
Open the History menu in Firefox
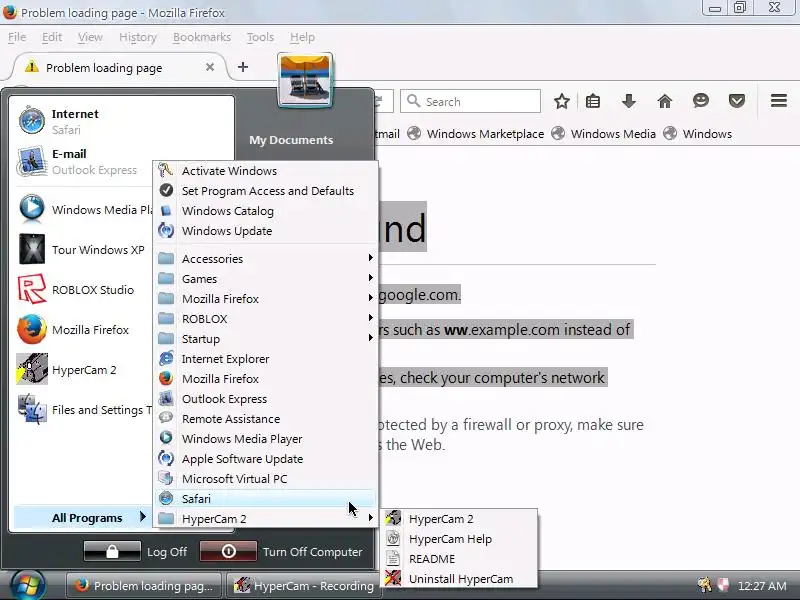click(x=137, y=37)
